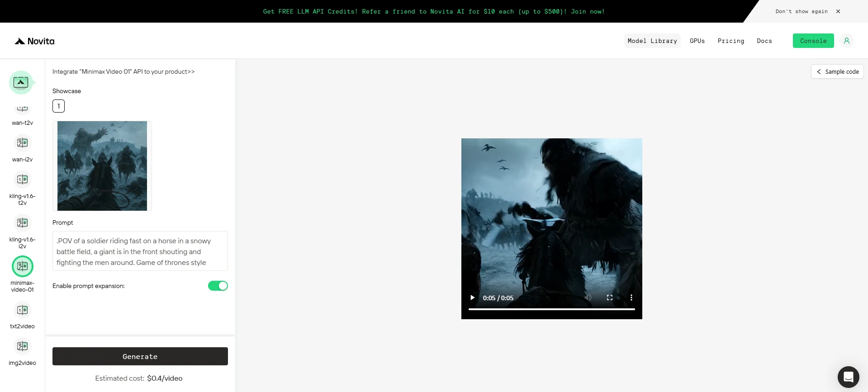The width and height of the screenshot is (868, 392).
Task: Click the Novita logo
Action: pos(34,41)
